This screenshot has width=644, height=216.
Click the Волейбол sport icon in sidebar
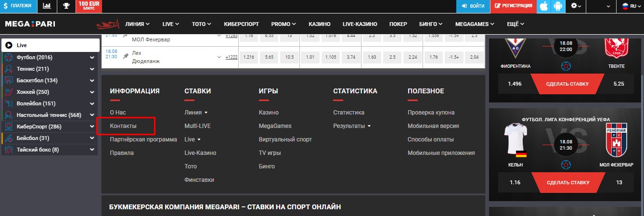[9, 103]
